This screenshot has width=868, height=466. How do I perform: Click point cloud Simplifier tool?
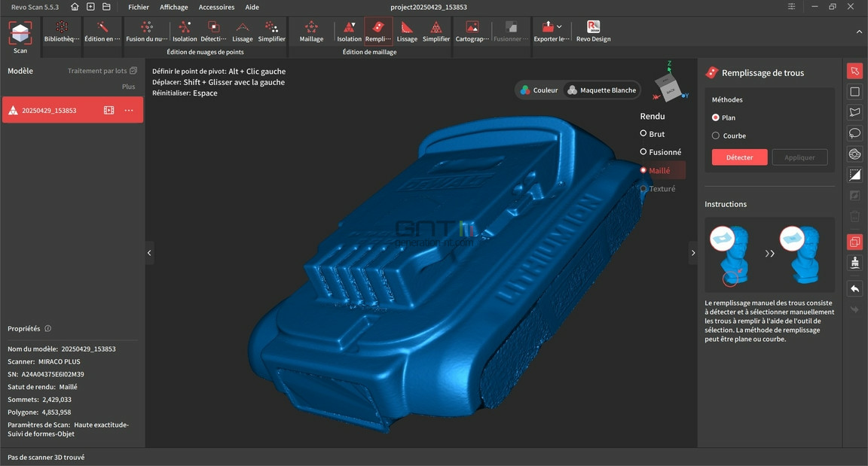pos(271,32)
